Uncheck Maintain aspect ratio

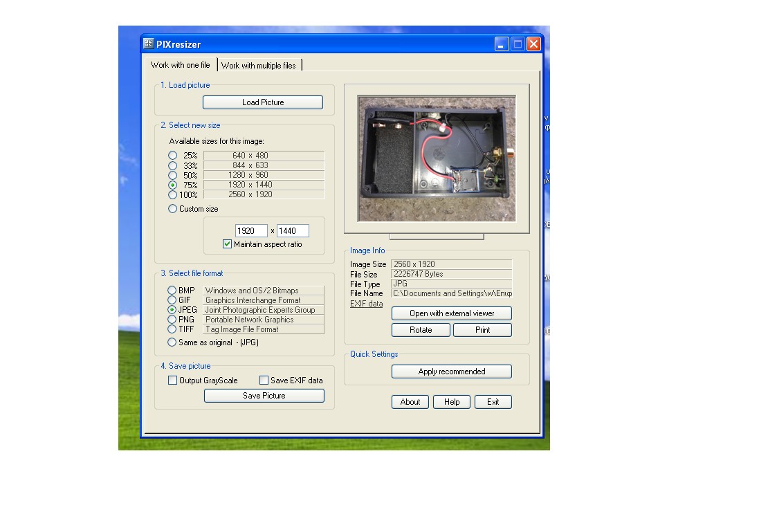(227, 244)
